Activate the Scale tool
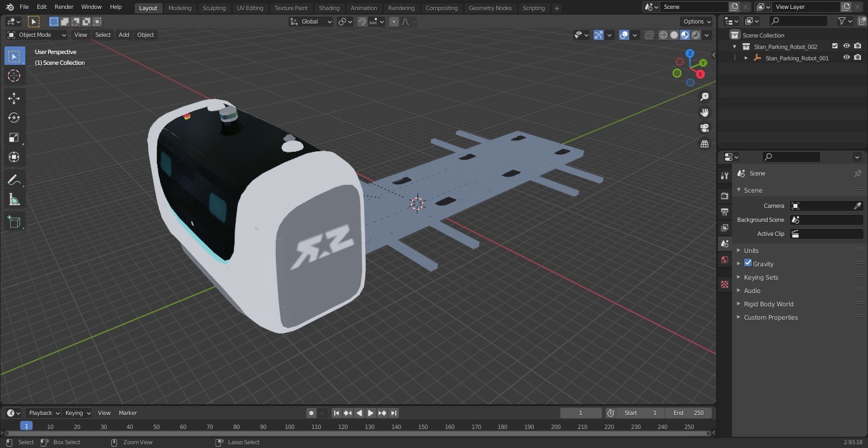 tap(14, 137)
